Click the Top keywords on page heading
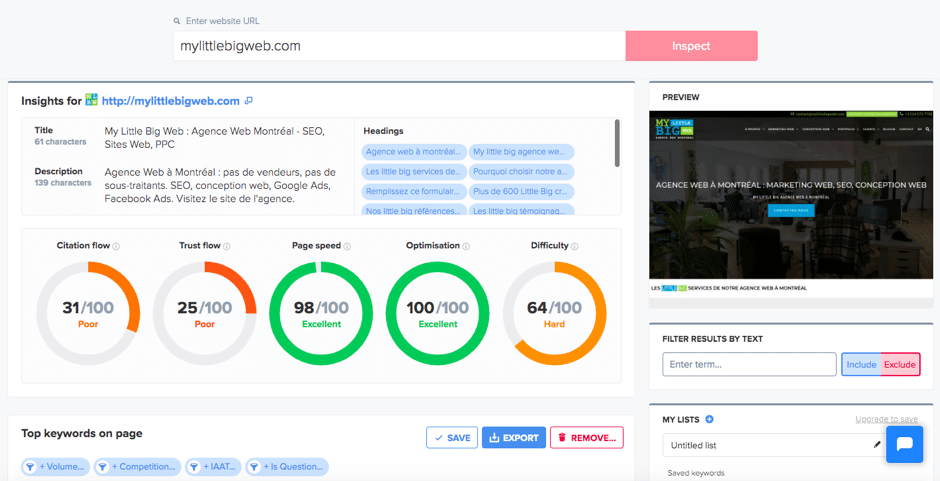The width and height of the screenshot is (940, 481). click(82, 433)
